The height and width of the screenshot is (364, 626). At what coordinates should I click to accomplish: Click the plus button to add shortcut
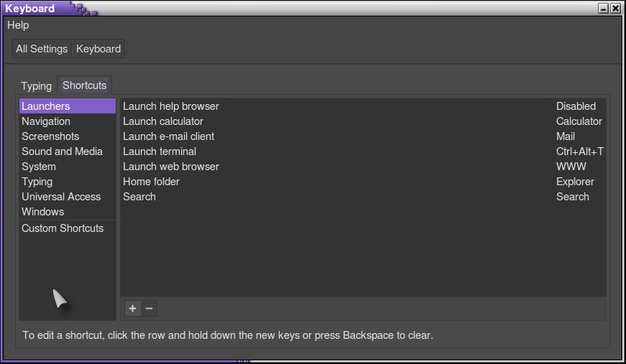pyautogui.click(x=132, y=308)
